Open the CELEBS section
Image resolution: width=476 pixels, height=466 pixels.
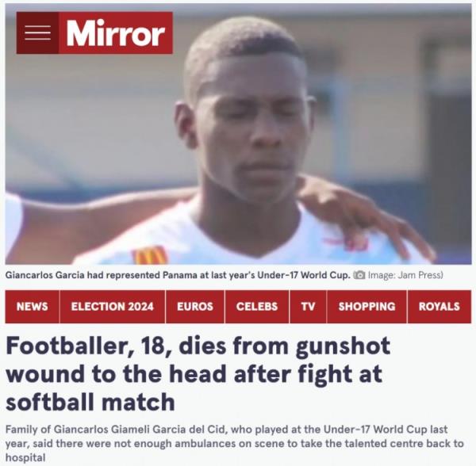257,307
